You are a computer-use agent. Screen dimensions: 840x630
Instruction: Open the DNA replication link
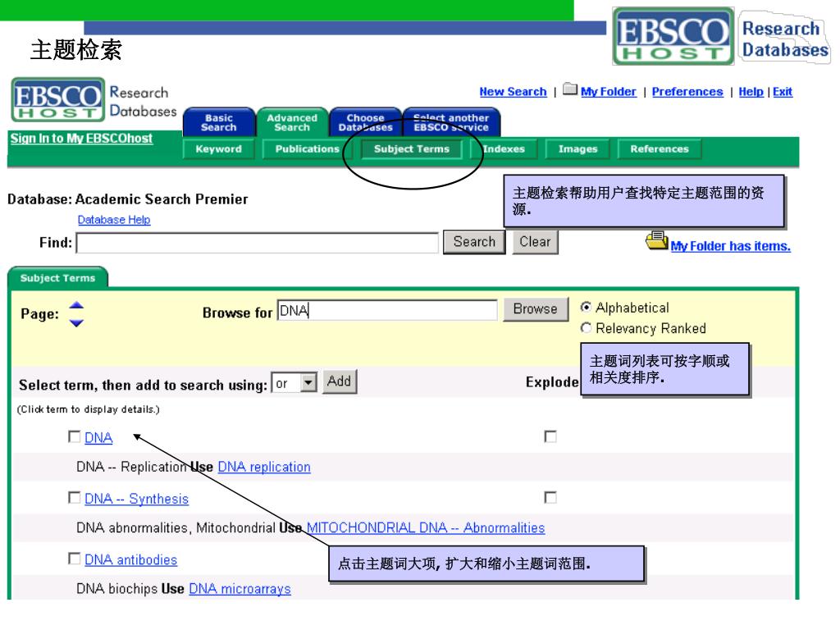click(x=264, y=467)
